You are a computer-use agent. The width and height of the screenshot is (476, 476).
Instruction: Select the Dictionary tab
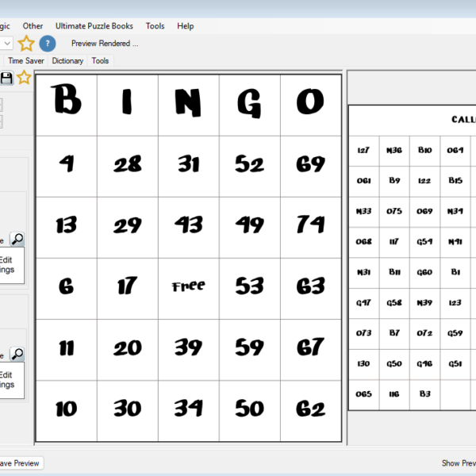67,60
